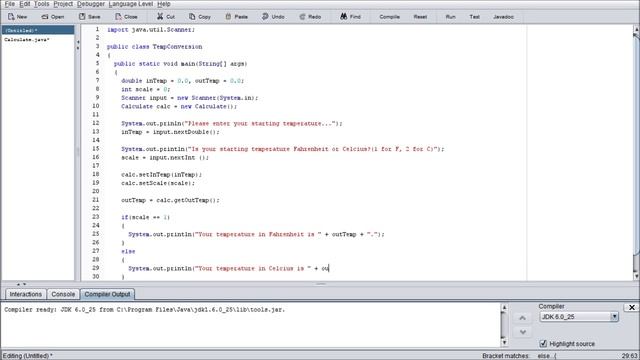Click the 'Calculate calc = new Calculate();' line
The width and height of the screenshot is (640, 360).
(179, 106)
